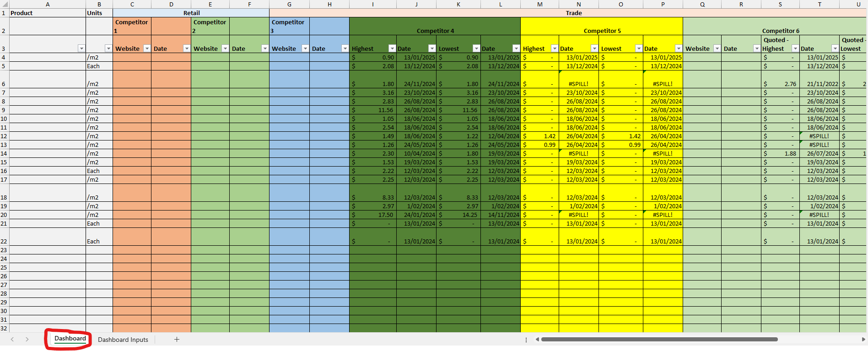Open Competitor 4 Highest filter dropdown
This screenshot has height=351, width=868.
coord(392,49)
